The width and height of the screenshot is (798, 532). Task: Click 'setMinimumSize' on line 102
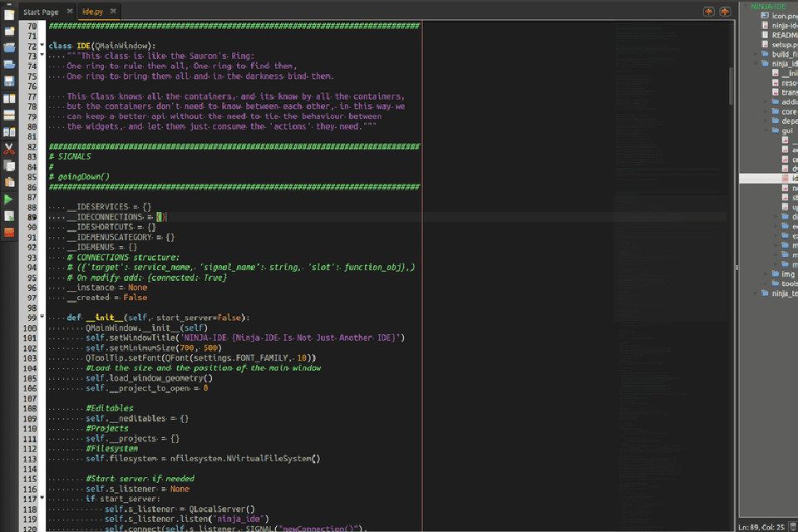click(142, 347)
